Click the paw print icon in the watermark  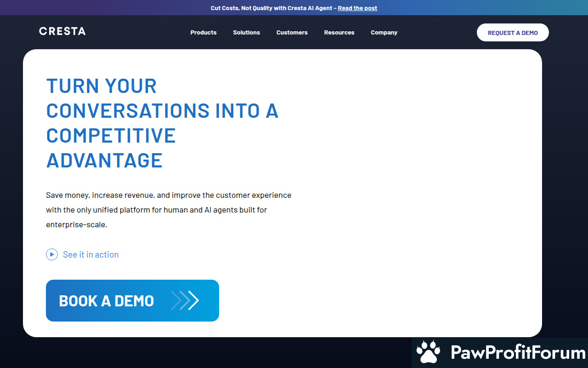coord(428,352)
